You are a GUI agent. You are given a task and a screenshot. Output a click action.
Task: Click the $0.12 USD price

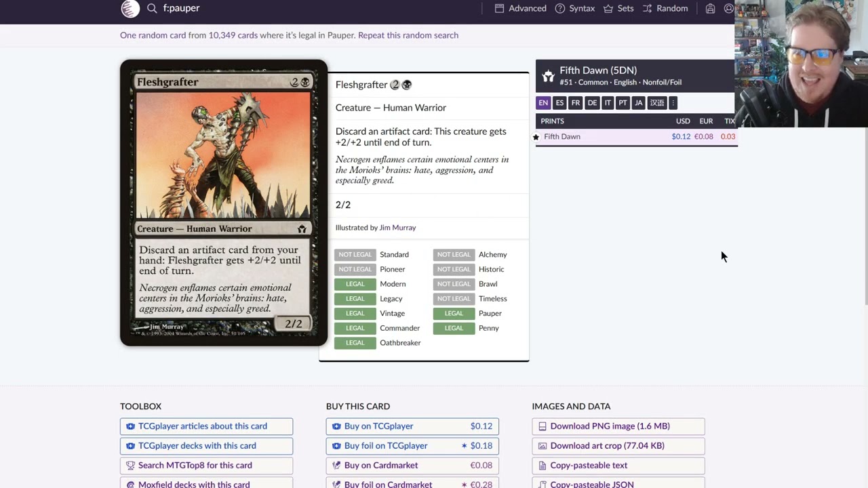(x=681, y=136)
